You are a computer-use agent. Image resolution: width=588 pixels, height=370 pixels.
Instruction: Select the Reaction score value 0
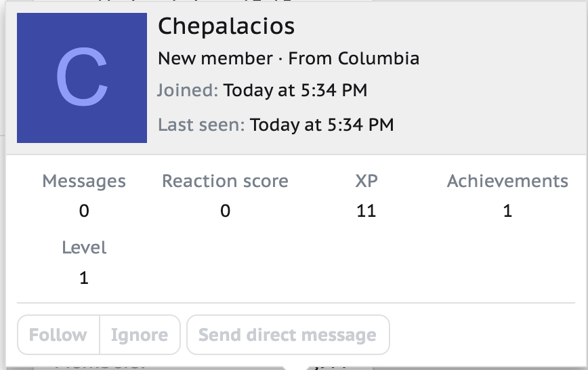click(225, 211)
